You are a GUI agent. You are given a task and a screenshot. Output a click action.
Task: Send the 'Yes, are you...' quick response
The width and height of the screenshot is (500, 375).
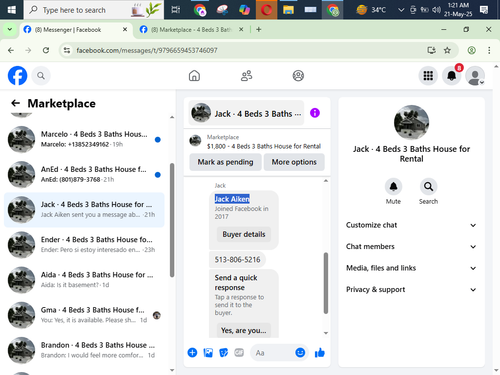coord(244,330)
